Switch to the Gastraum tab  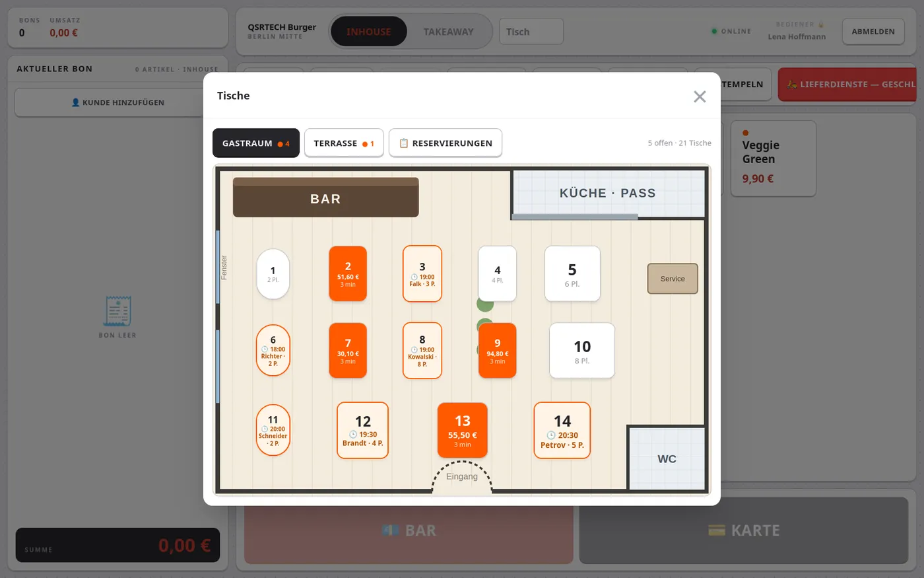(256, 143)
